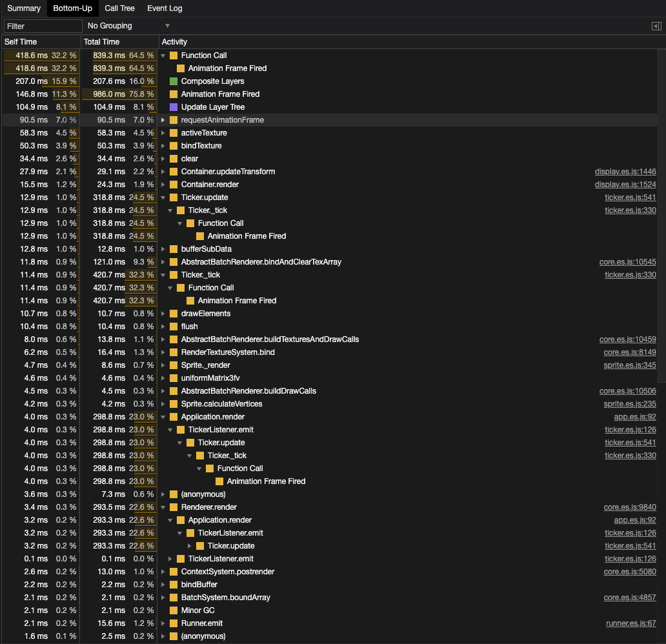
Task: Open display.es.js:1524 source link
Action: pos(625,185)
